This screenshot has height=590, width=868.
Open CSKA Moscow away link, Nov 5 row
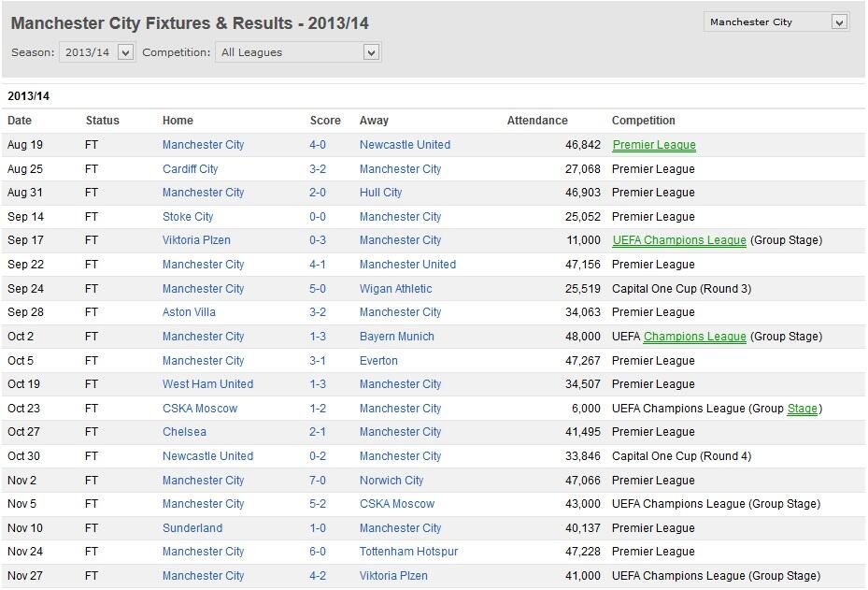pyautogui.click(x=397, y=504)
